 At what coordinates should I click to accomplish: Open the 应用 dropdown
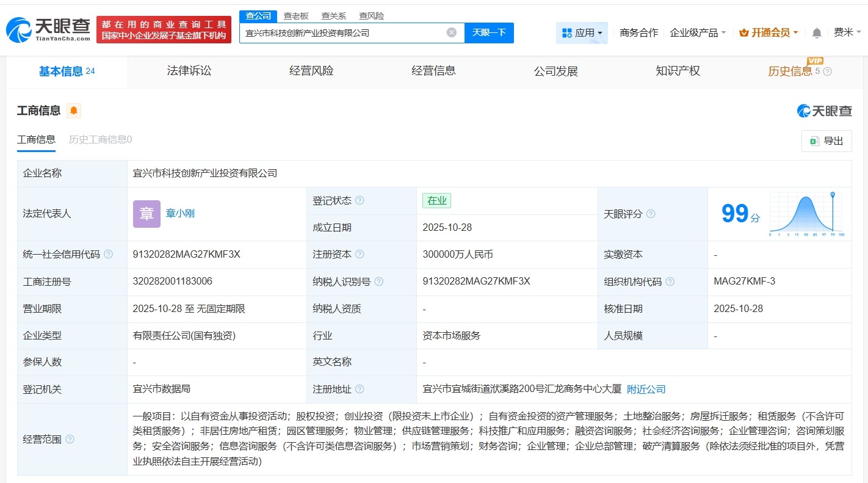(581, 32)
